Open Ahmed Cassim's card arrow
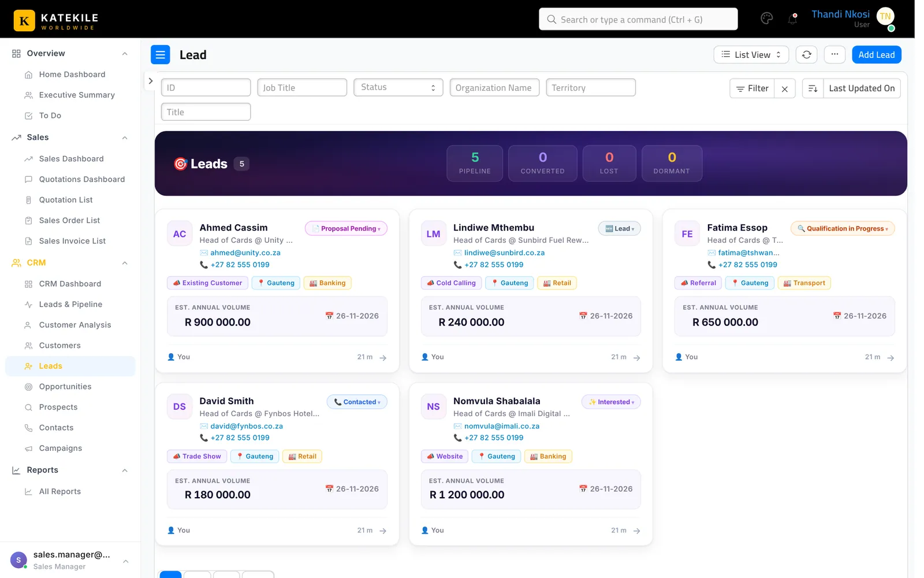924x578 pixels. tap(383, 358)
